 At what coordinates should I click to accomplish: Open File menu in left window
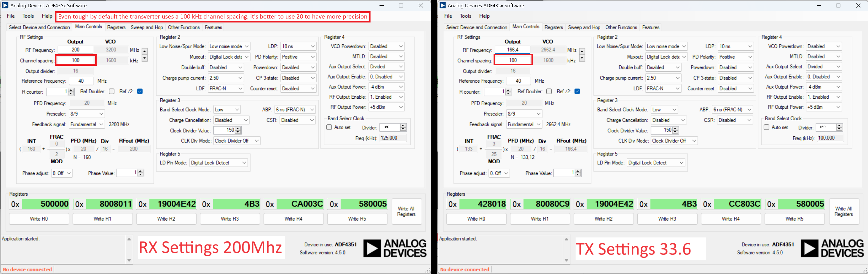pos(11,16)
